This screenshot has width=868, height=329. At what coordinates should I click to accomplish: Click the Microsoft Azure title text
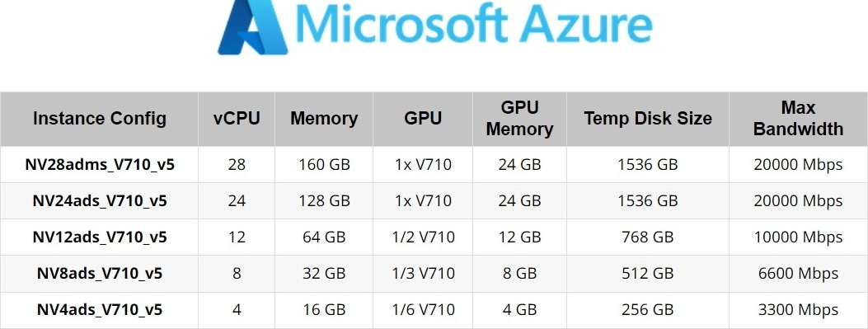coord(475,23)
